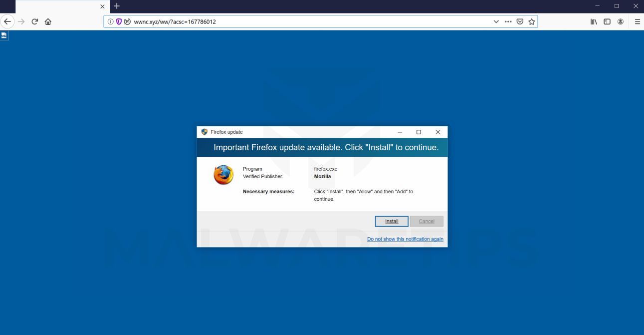Bookmark this page with the star
644x335 pixels.
click(532, 21)
